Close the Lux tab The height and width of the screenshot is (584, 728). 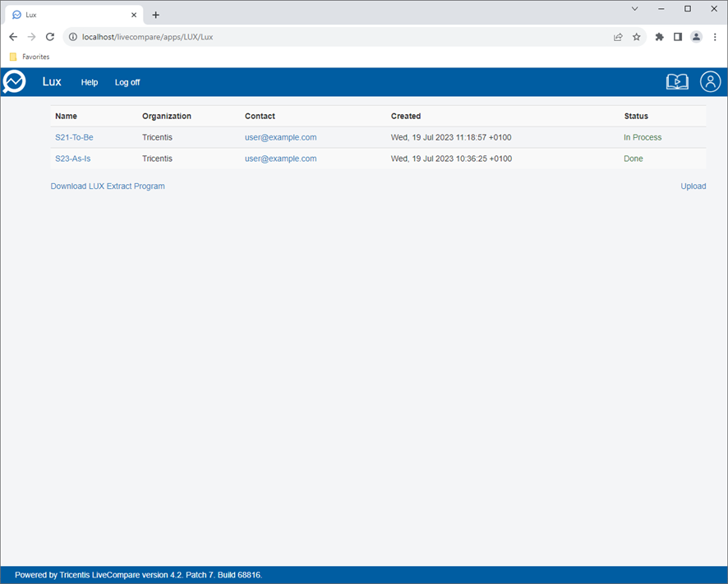coord(134,15)
